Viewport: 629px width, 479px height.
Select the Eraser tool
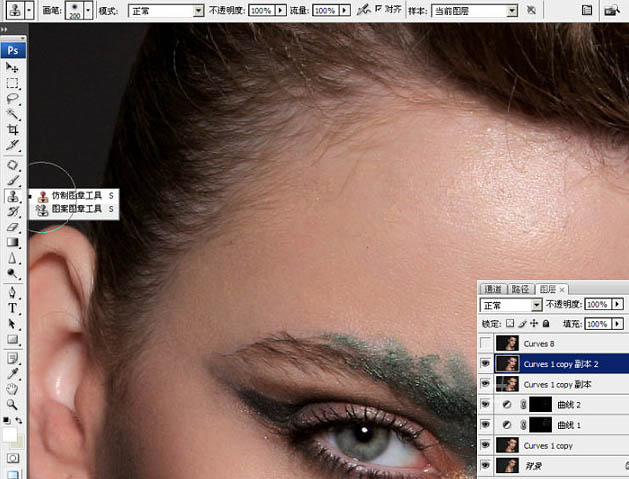click(12, 227)
